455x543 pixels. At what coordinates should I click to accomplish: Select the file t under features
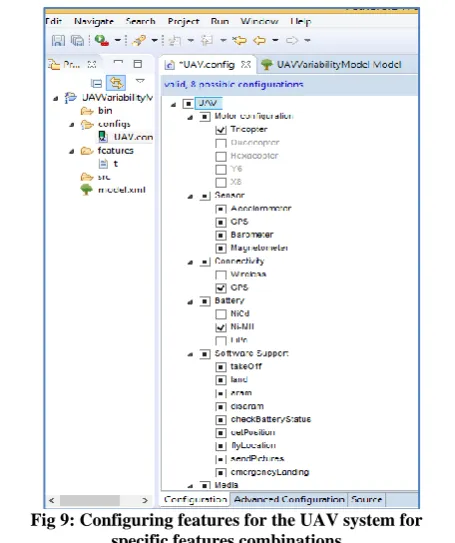(108, 164)
